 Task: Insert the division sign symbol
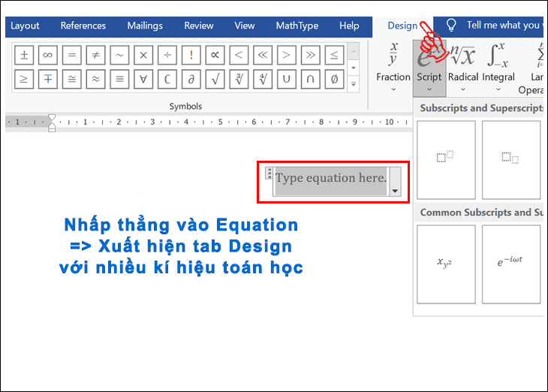167,55
